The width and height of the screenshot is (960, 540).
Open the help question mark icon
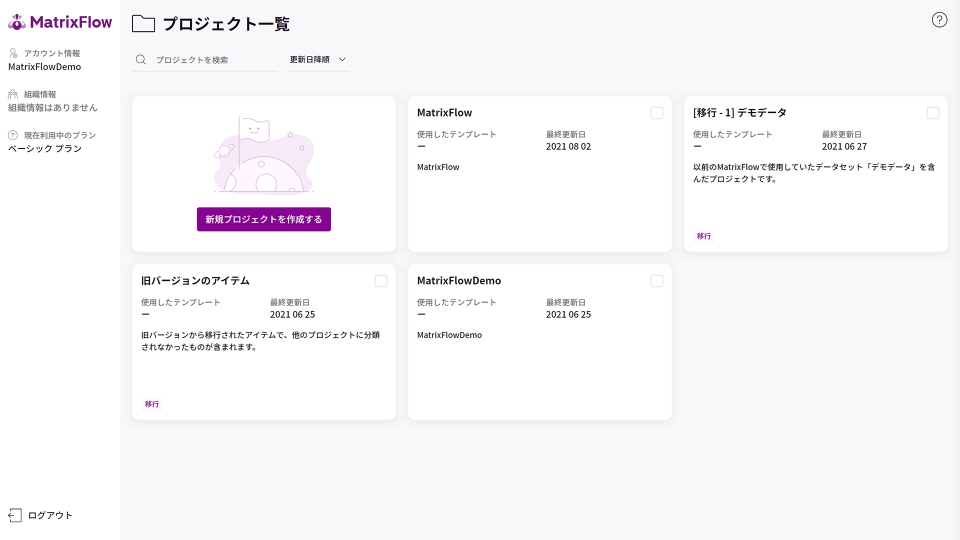pyautogui.click(x=939, y=20)
